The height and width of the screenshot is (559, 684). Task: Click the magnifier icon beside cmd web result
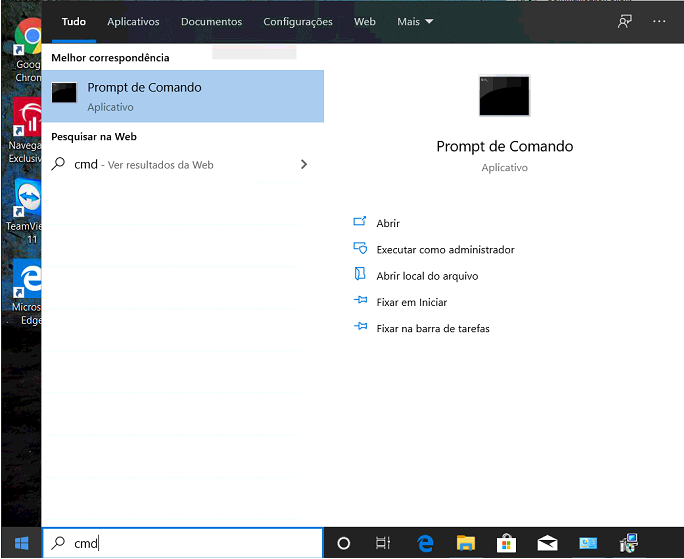tap(58, 164)
